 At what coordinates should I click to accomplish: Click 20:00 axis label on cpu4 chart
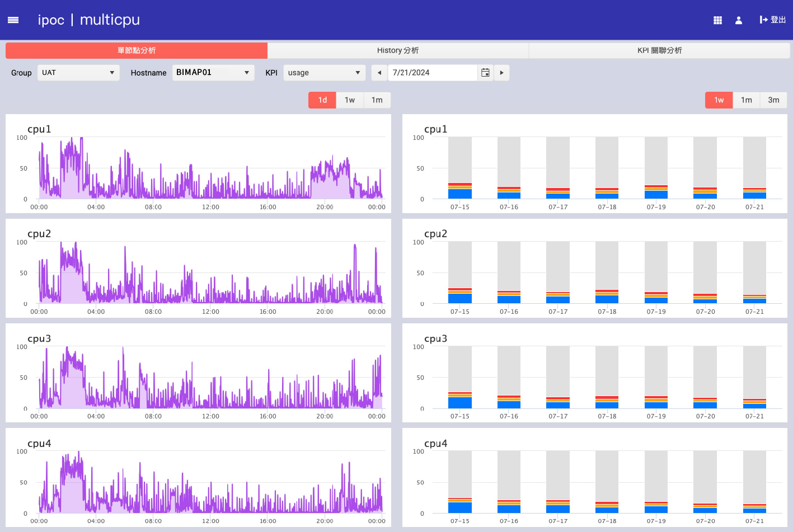(325, 521)
